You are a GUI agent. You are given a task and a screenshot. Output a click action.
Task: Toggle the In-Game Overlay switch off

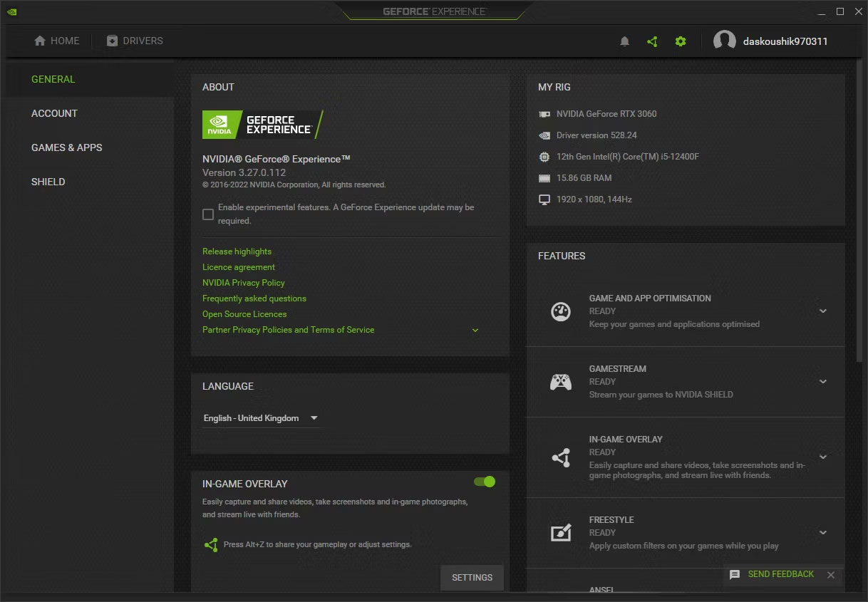485,482
